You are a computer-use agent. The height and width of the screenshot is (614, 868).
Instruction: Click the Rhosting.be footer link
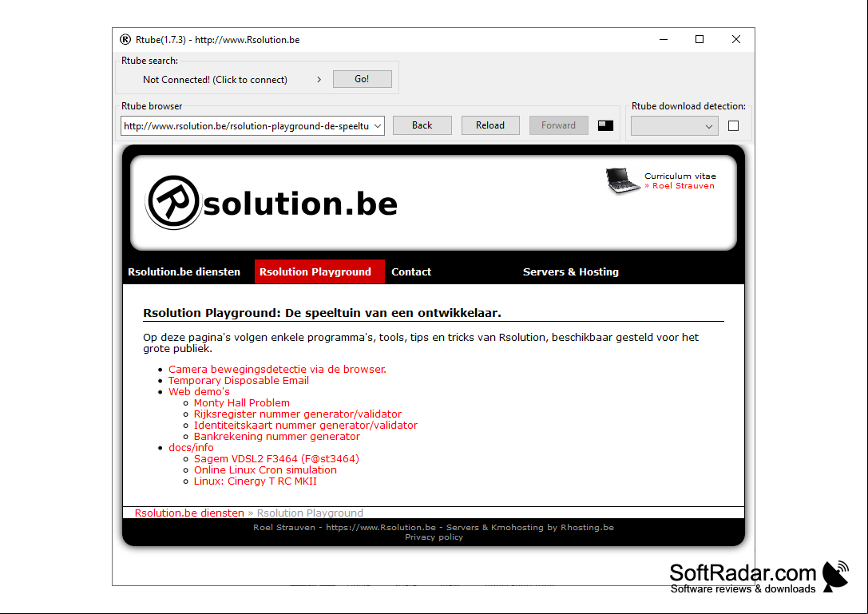click(587, 527)
